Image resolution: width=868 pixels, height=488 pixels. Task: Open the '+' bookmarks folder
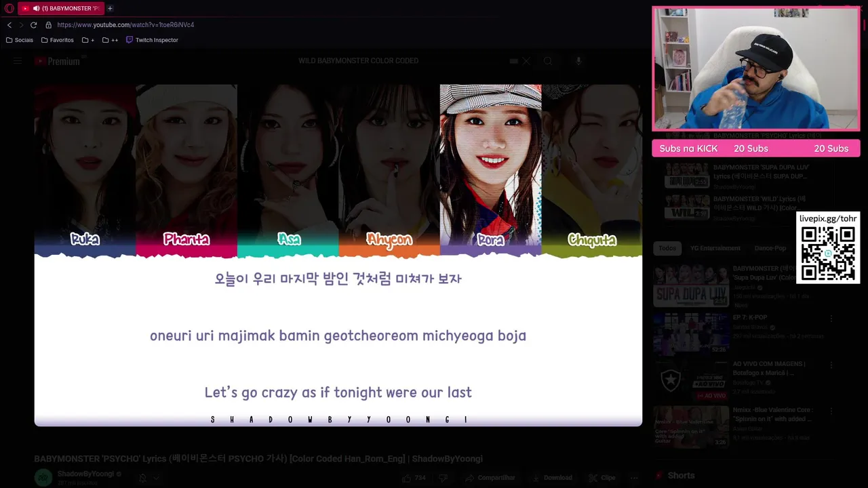[88, 40]
